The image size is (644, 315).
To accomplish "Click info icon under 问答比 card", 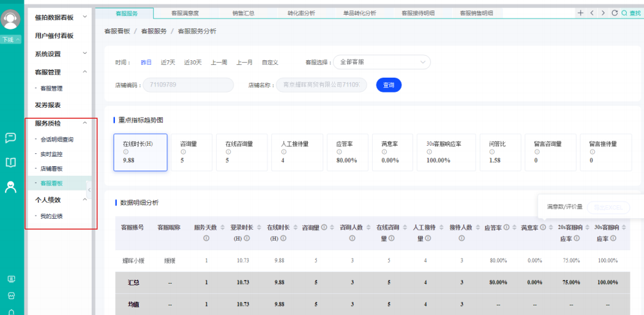I will 491,152.
